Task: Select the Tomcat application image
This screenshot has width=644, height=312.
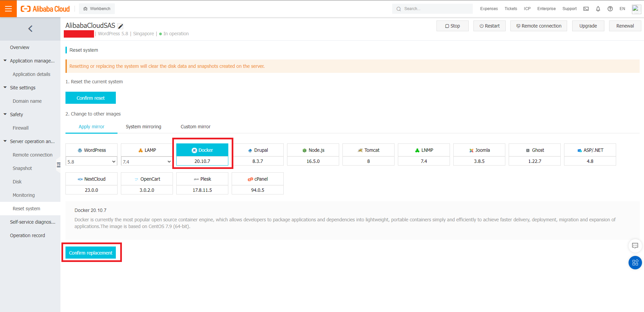Action: coord(368,154)
